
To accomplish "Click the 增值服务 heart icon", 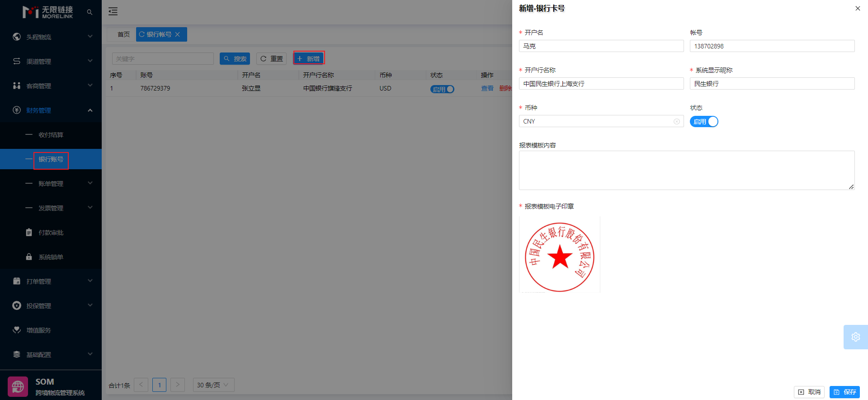I will click(x=17, y=330).
